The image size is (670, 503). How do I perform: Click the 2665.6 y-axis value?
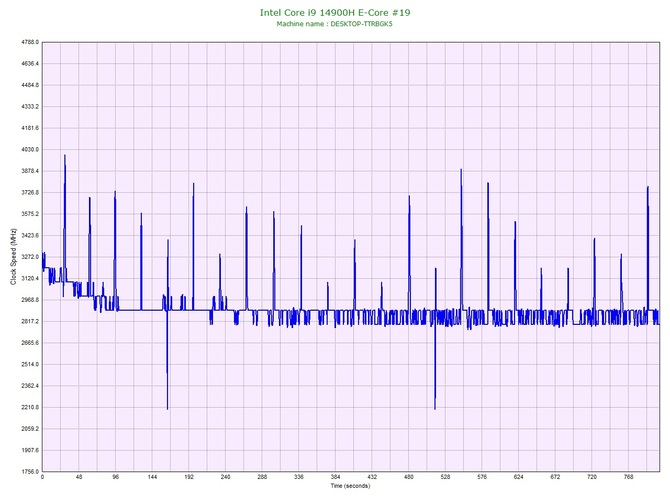click(30, 343)
